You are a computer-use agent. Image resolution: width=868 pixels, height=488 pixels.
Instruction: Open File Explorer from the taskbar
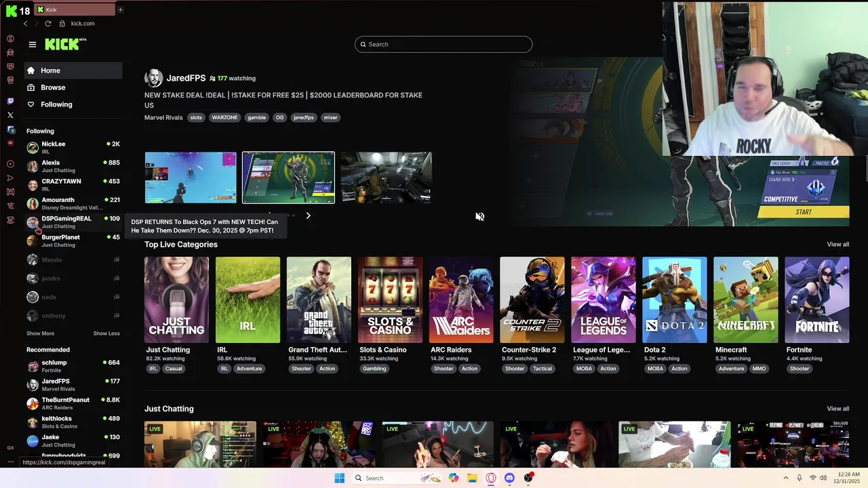tap(472, 478)
